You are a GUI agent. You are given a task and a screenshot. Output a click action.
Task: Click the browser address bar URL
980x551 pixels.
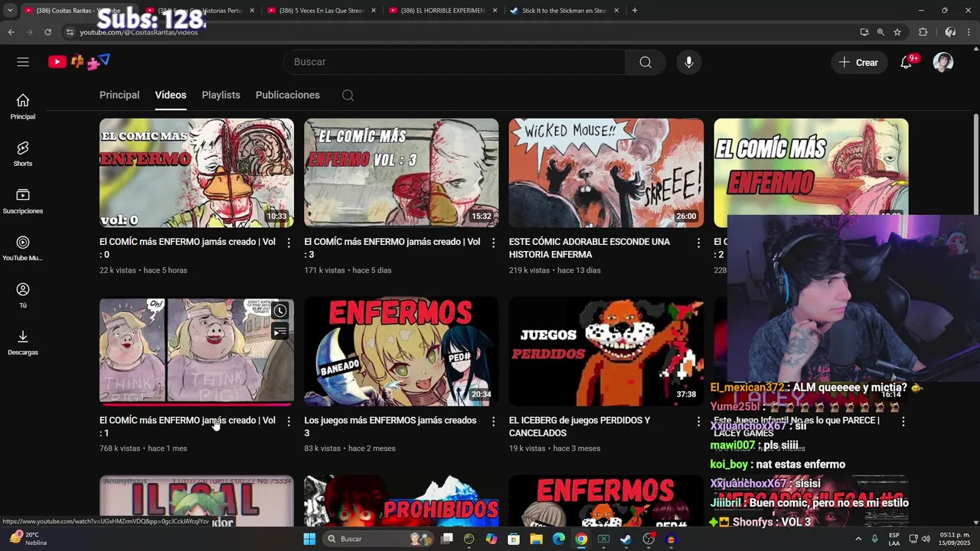tap(139, 32)
